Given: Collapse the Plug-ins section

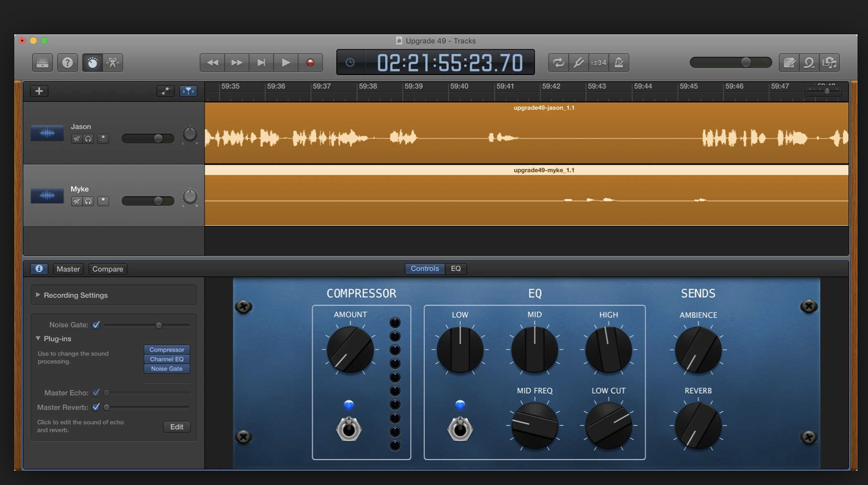Looking at the screenshot, I should coord(38,339).
